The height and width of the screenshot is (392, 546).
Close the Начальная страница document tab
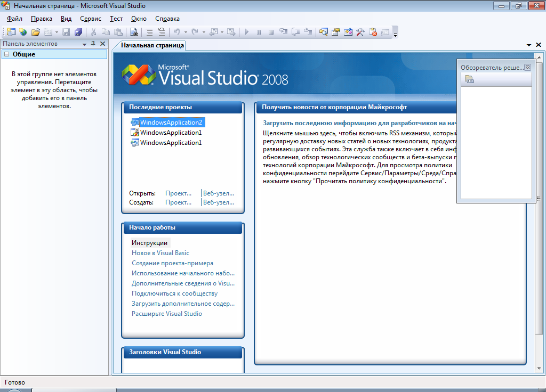pos(539,45)
